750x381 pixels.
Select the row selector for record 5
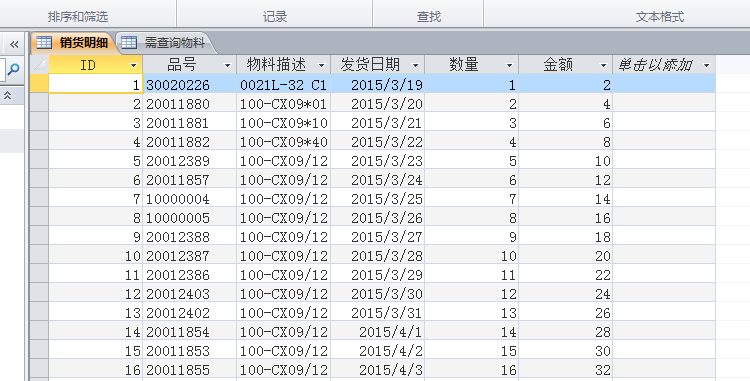pos(39,161)
